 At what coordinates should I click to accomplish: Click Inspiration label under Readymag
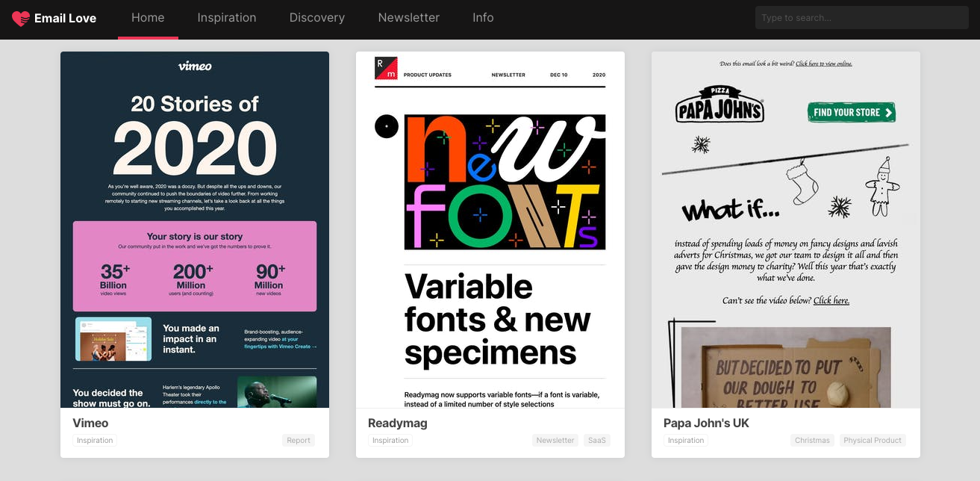click(391, 441)
